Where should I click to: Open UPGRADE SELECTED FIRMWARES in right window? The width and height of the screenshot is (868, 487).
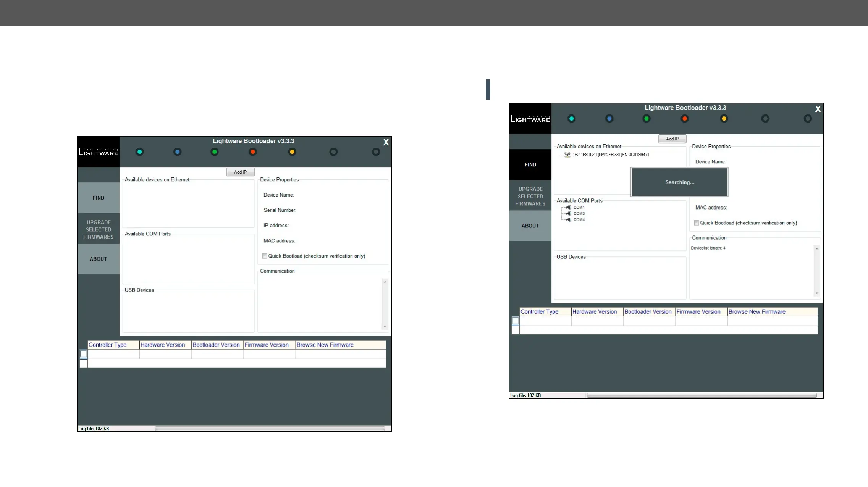pyautogui.click(x=530, y=196)
